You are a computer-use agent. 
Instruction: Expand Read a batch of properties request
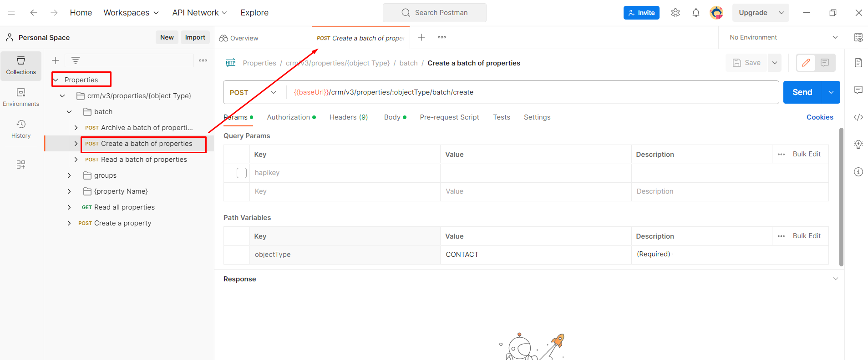coord(76,160)
